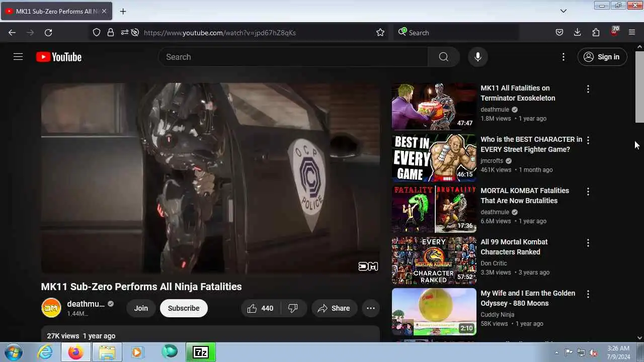Viewport: 644px width, 362px height.
Task: Open Windows Explorer folder in taskbar
Action: [x=107, y=352]
